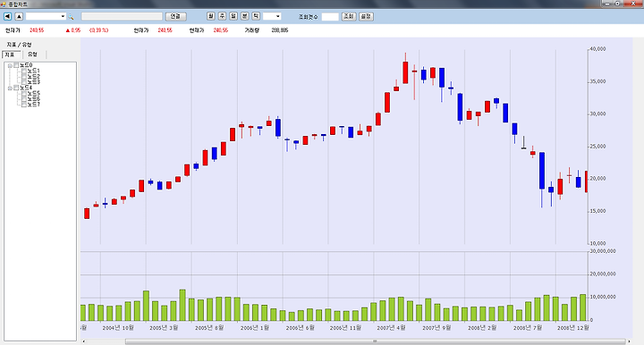The width and height of the screenshot is (644, 345).
Task: Select the 주 (weekly) period button
Action: click(x=222, y=16)
